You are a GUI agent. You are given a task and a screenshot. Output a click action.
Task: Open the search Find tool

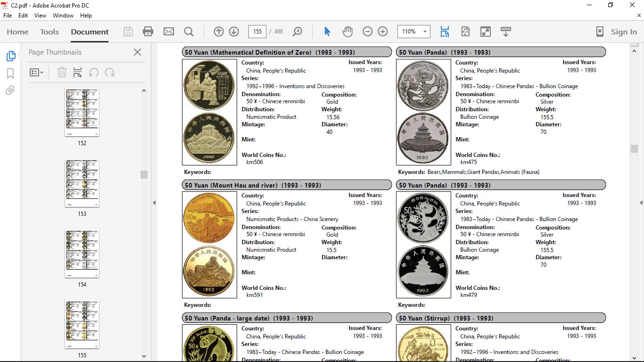[x=189, y=31]
